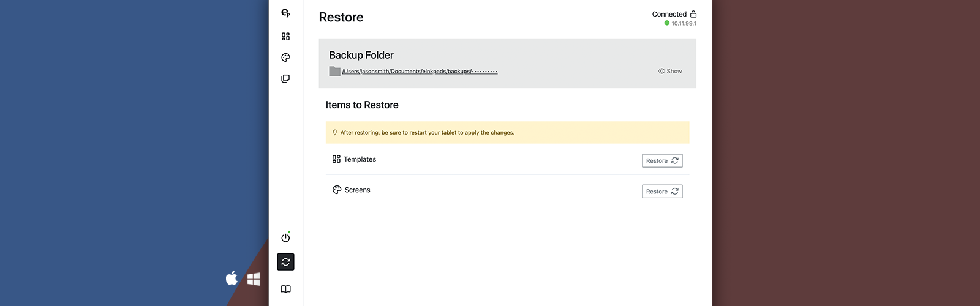980x306 pixels.
Task: Open the book guide icon in sidebar
Action: point(285,289)
